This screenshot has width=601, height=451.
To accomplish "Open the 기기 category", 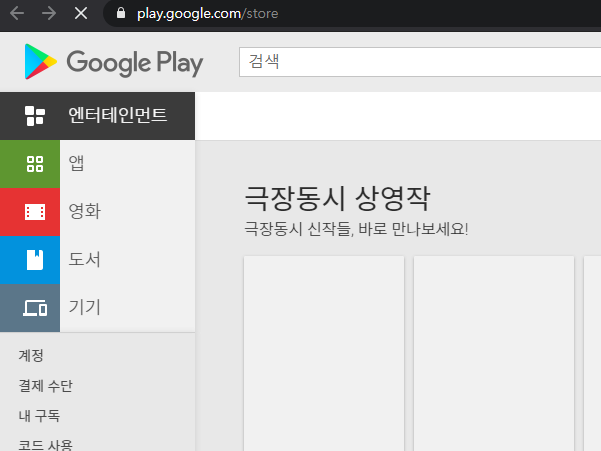I will (x=84, y=307).
